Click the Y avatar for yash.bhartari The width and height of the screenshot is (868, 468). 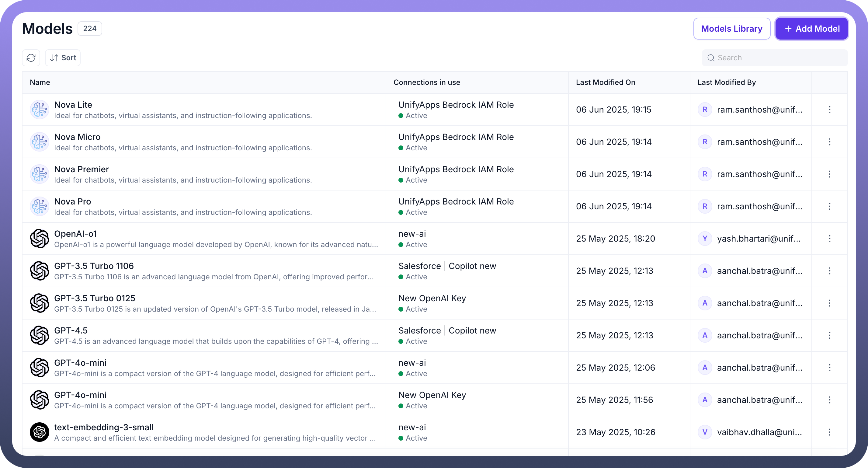click(x=705, y=239)
